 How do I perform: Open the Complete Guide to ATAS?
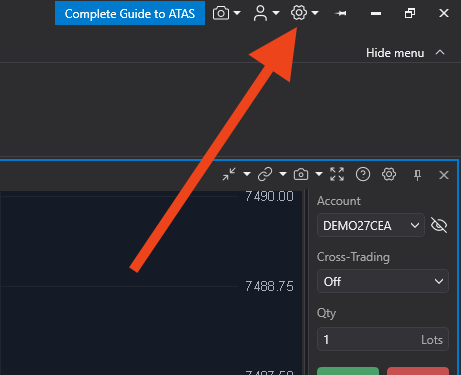tap(130, 13)
